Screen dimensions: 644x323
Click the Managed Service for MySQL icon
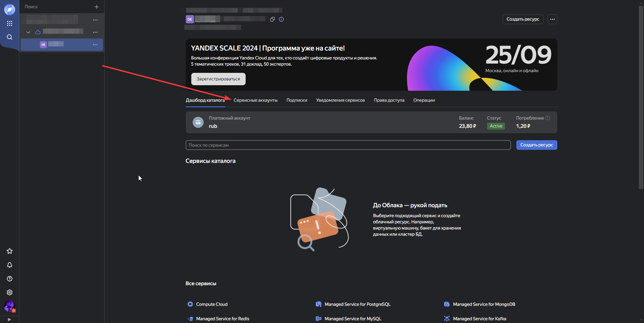[x=319, y=319]
